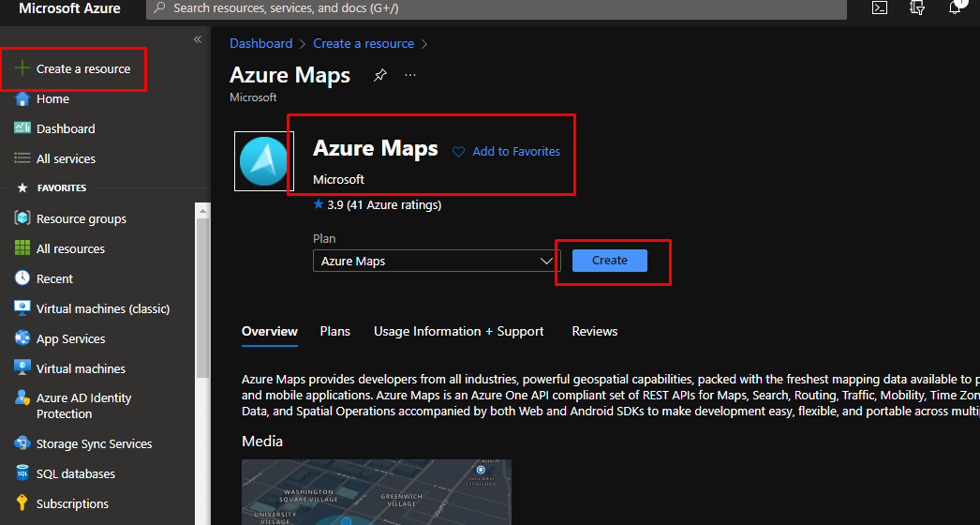This screenshot has height=525, width=980.
Task: Open the Directory and subscription filter icon
Action: (x=917, y=8)
